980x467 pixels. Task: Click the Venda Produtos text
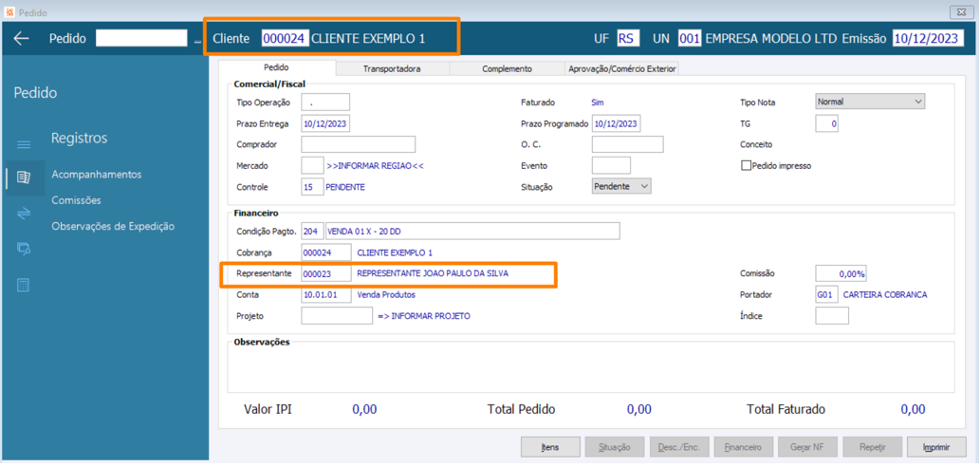(386, 294)
